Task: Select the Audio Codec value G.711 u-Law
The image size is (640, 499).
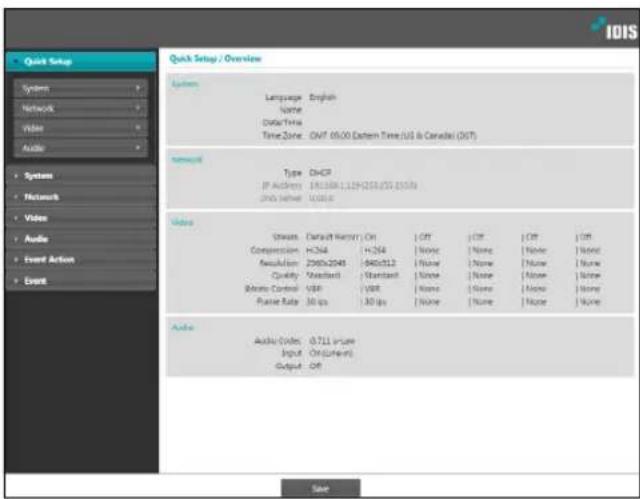Action: [332, 341]
